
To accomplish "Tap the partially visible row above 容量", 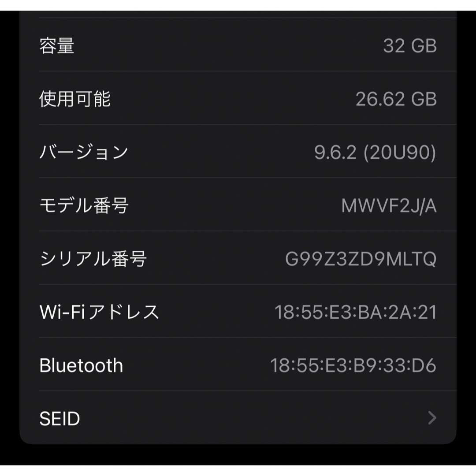I will pos(238,14).
